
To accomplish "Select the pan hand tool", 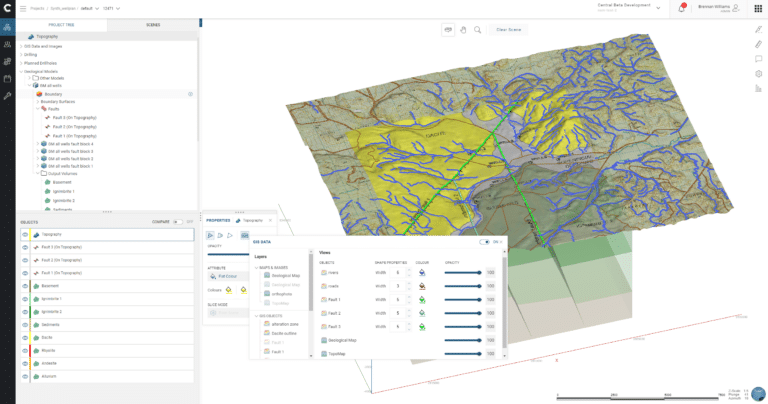I will pyautogui.click(x=463, y=29).
